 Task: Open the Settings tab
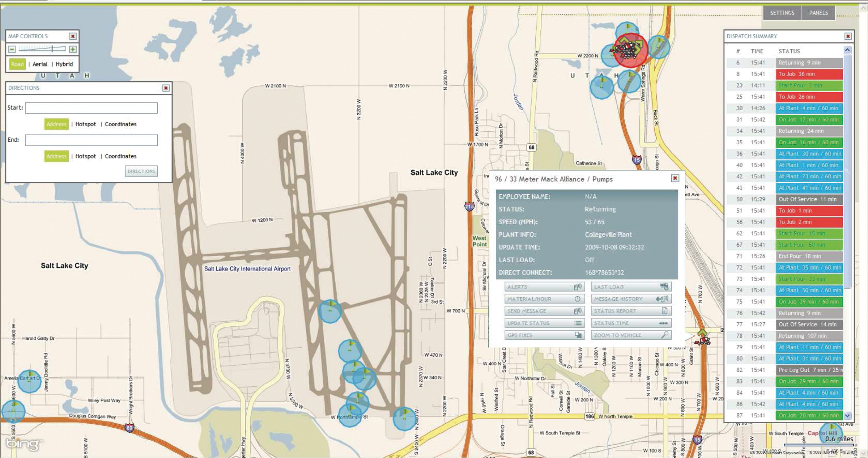click(782, 13)
